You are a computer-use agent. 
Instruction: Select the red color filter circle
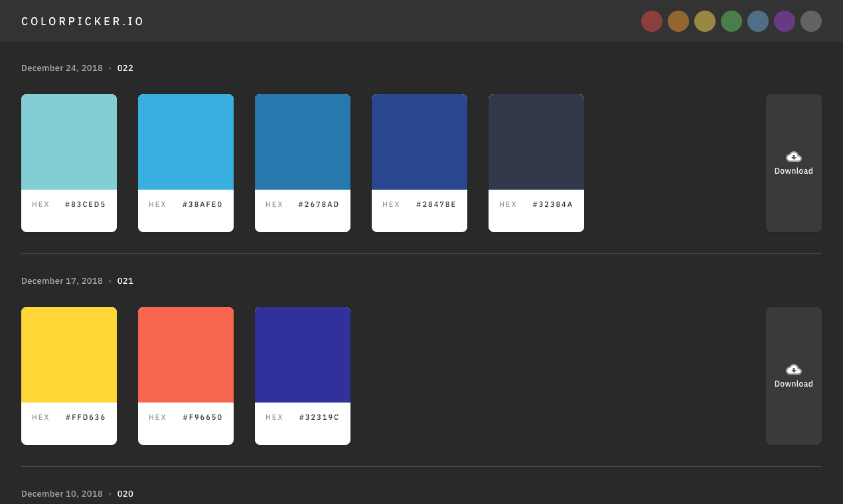(x=652, y=21)
